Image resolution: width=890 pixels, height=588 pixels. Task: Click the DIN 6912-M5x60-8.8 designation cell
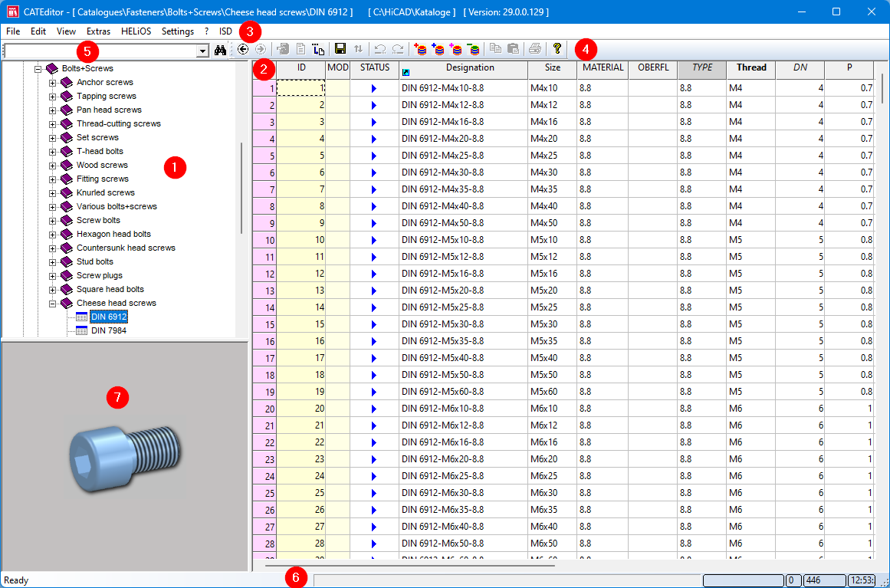464,392
